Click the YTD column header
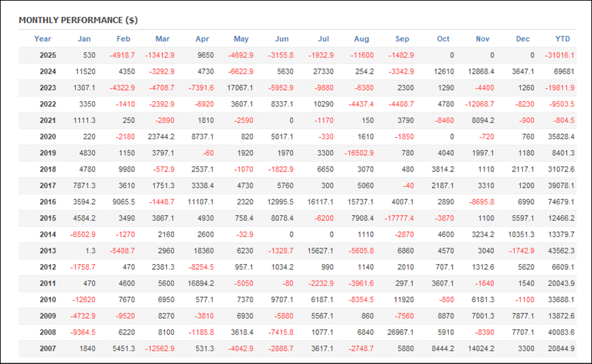The image size is (592, 364). [x=562, y=39]
